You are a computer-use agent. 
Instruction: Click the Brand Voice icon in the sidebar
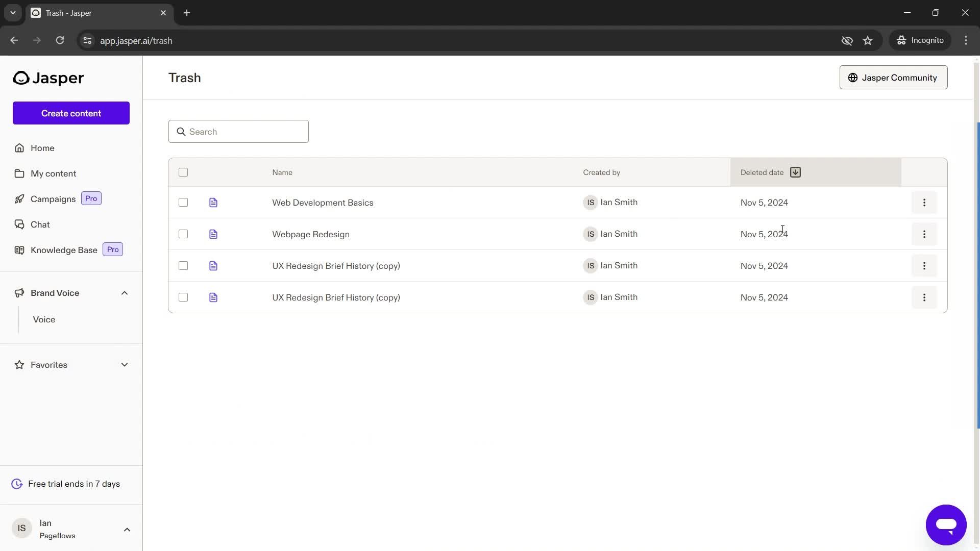coord(18,293)
